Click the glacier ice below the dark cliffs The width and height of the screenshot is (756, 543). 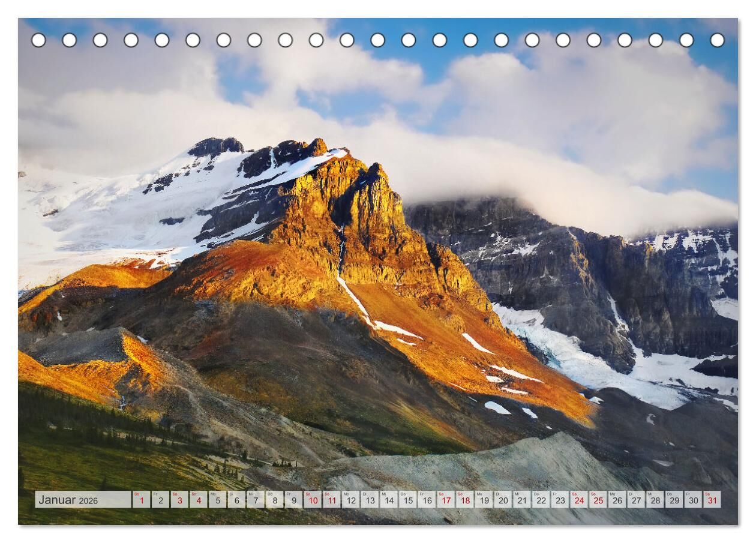pyautogui.click(x=576, y=354)
